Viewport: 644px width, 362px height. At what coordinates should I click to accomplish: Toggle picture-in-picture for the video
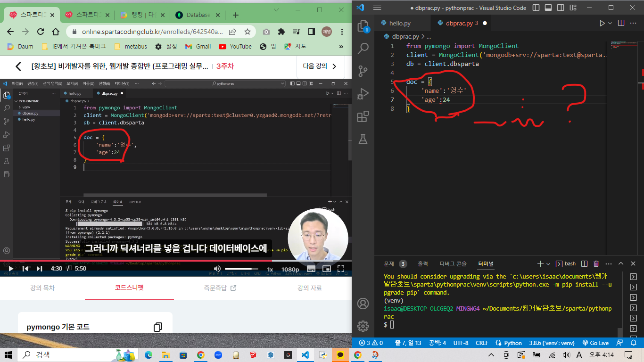coord(326,269)
